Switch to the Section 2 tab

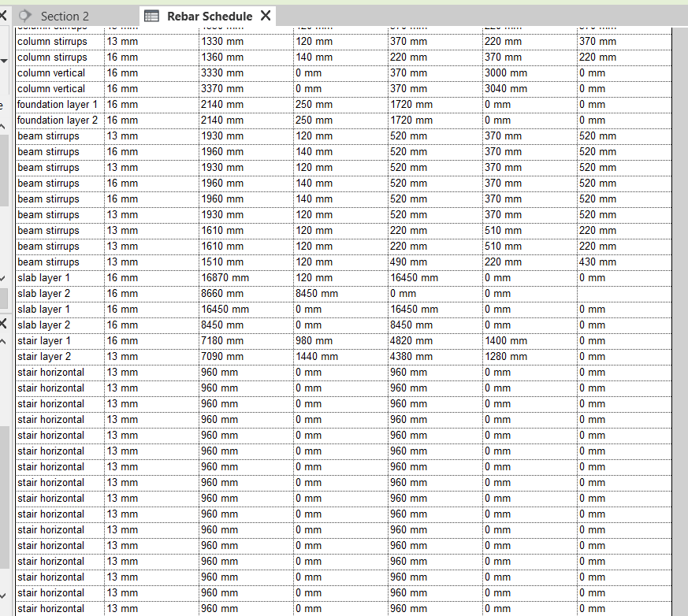click(x=64, y=16)
